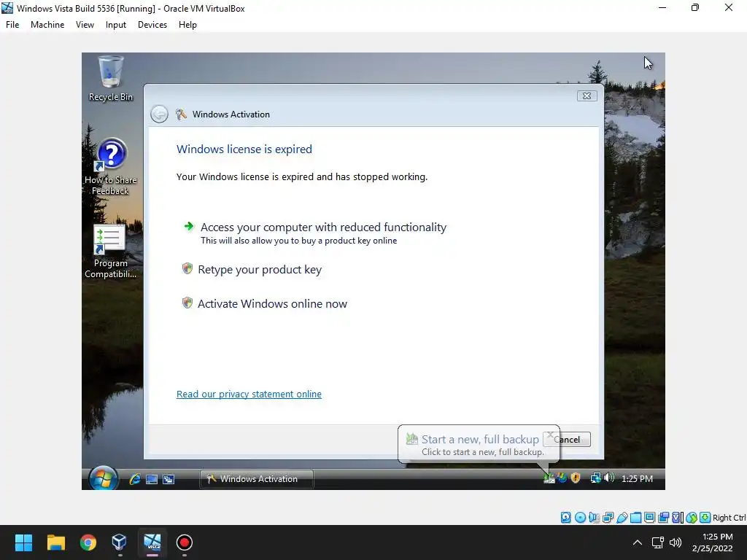Click host volume tray icon
747x560 pixels.
(676, 542)
